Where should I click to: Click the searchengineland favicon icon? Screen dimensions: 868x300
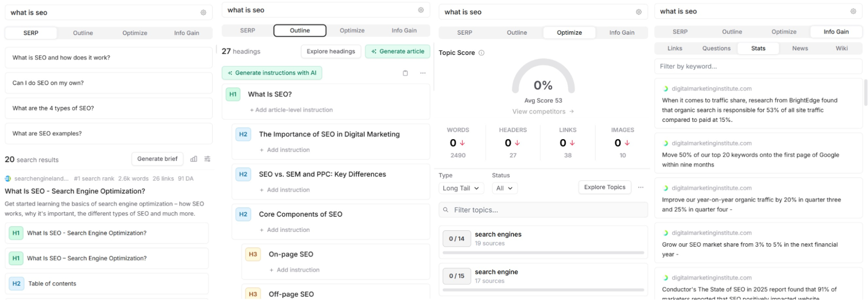click(x=8, y=179)
